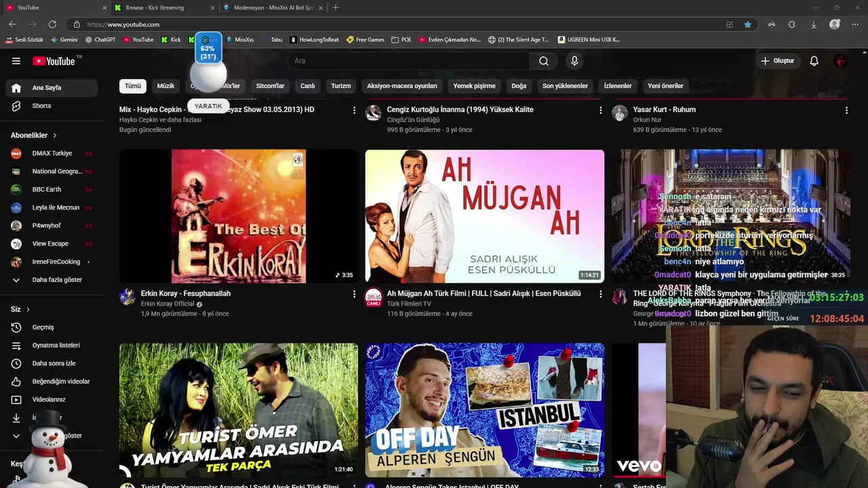Select the Son yüklenenler chip
The width and height of the screenshot is (868, 488).
click(x=565, y=86)
